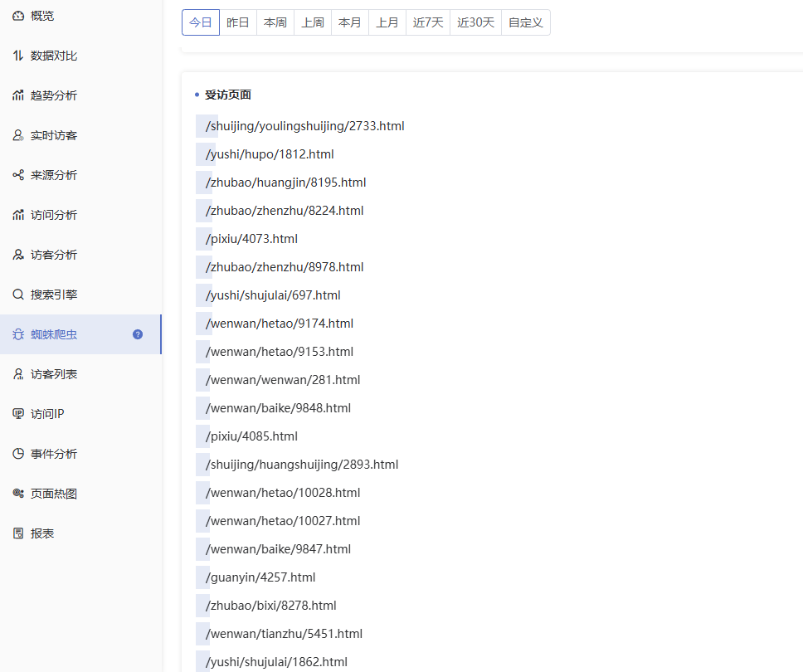Click the 页面热图 heatmap icon

click(x=18, y=494)
